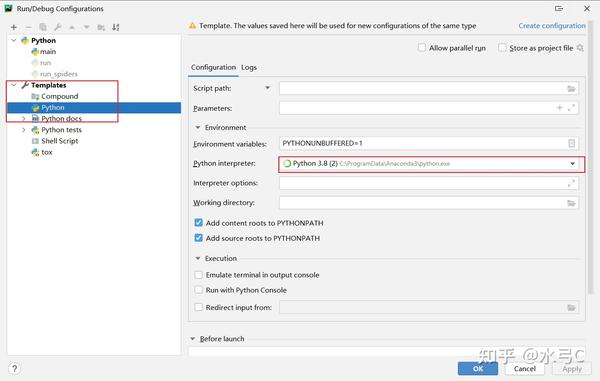This screenshot has width=600, height=381.
Task: Open the Environment variables edit icon
Action: [571, 143]
